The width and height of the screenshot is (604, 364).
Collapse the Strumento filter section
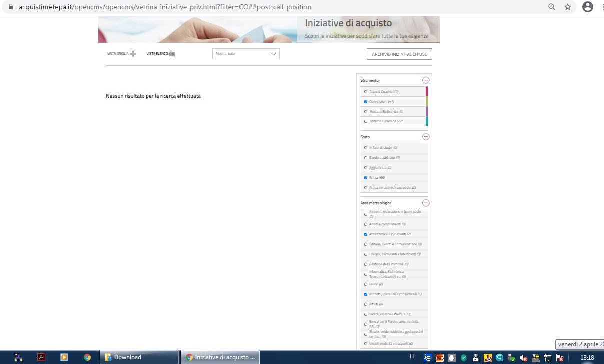(x=426, y=80)
